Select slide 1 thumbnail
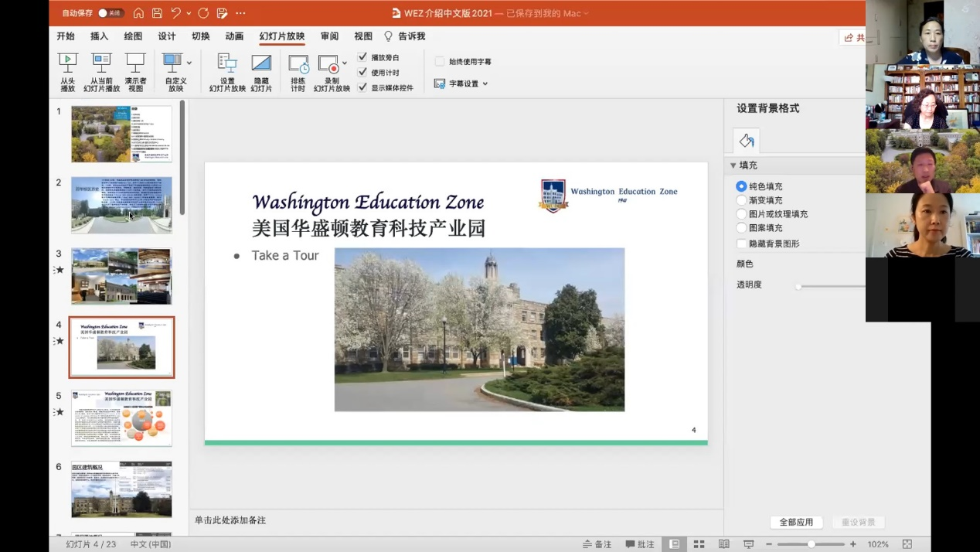This screenshot has width=980, height=552. [x=121, y=134]
